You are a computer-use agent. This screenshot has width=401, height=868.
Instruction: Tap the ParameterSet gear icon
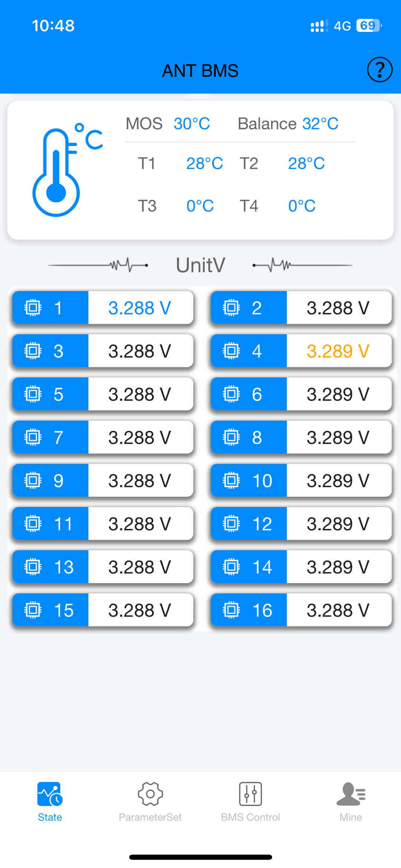coord(150,794)
